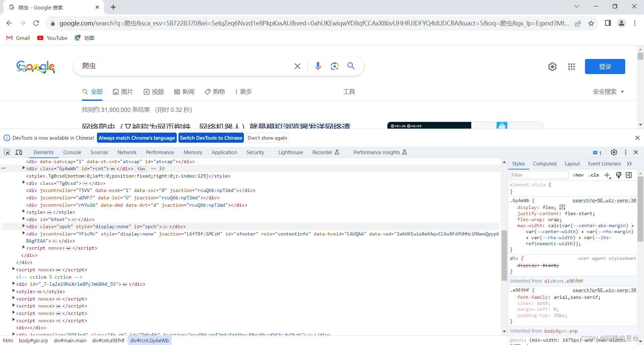Open Chrome three-dot menu
The image size is (644, 345).
click(635, 23)
